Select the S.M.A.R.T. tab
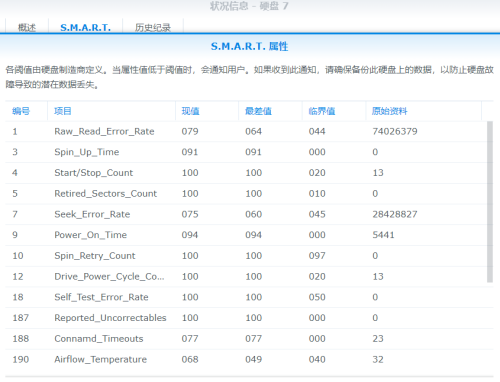 tap(86, 27)
